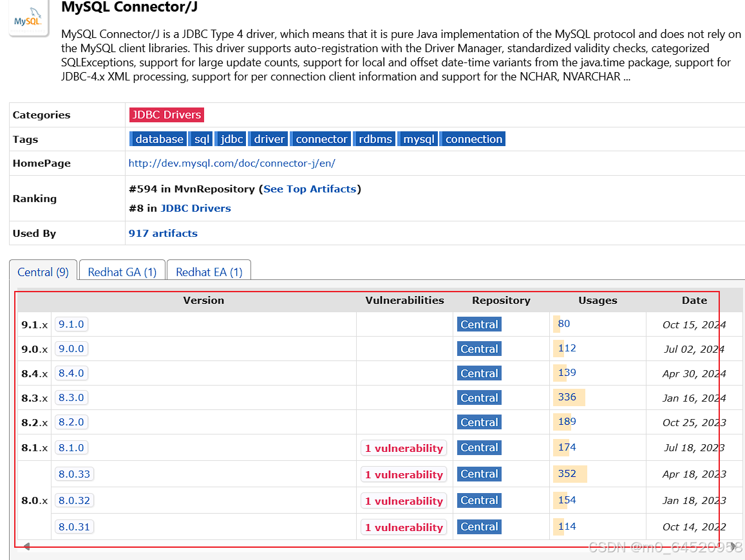
Task: Open vulnerability badge for 8.0.31
Action: point(404,527)
